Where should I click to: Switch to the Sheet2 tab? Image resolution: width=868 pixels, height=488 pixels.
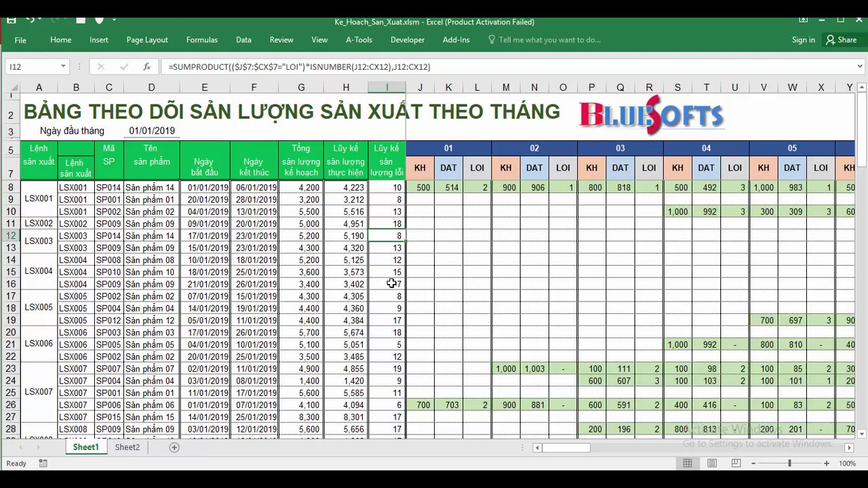(x=127, y=447)
